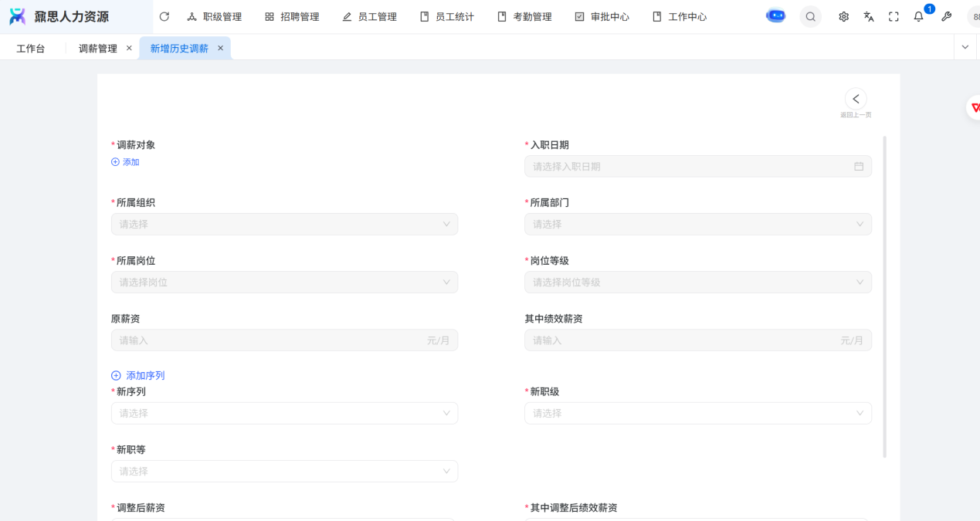980x521 pixels.
Task: Open notifications bell
Action: click(918, 17)
